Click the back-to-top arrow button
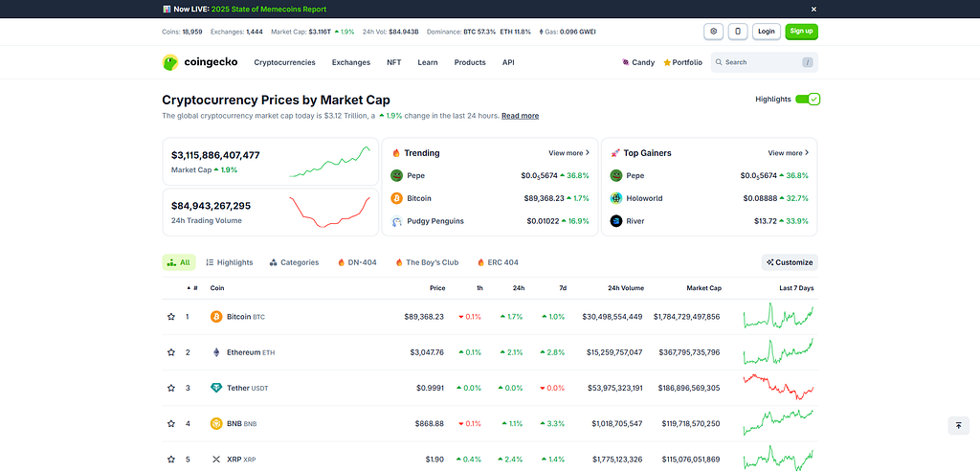980x472 pixels. tap(958, 425)
